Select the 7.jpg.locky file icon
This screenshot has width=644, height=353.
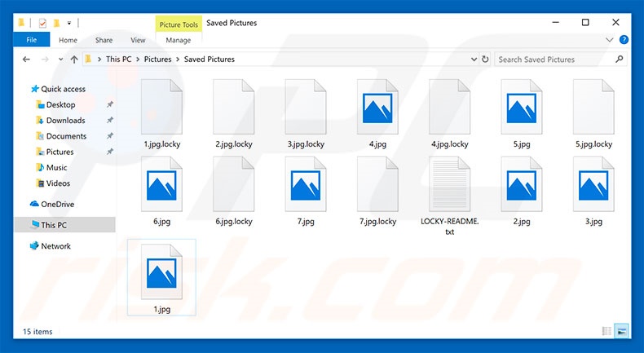(377, 184)
